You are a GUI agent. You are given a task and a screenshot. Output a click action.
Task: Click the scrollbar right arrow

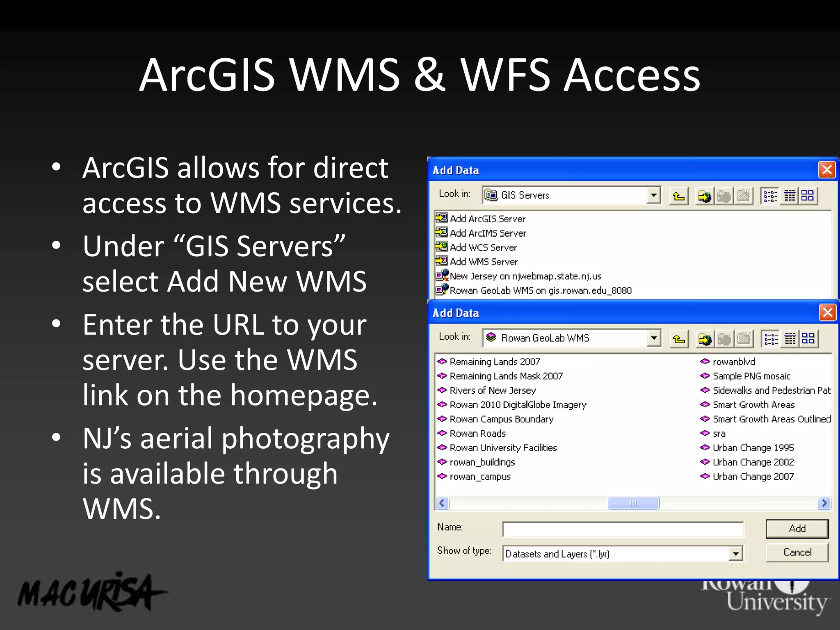click(x=824, y=503)
